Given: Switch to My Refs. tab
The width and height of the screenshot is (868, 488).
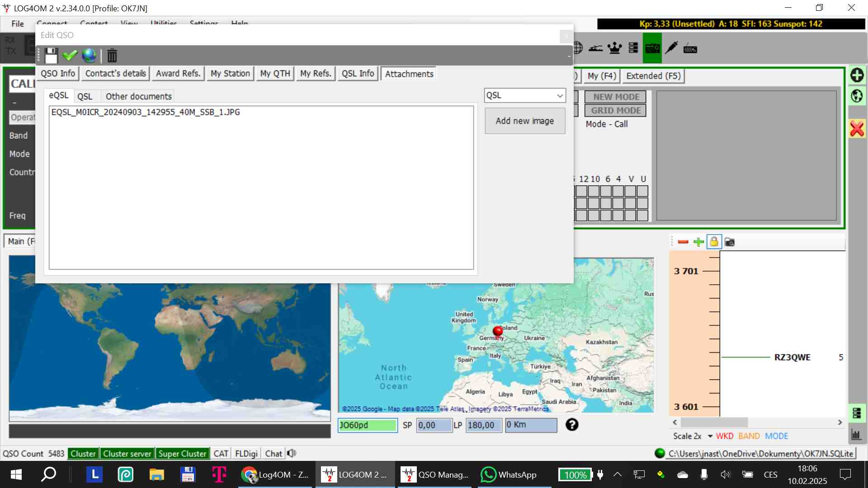Looking at the screenshot, I should click(316, 74).
